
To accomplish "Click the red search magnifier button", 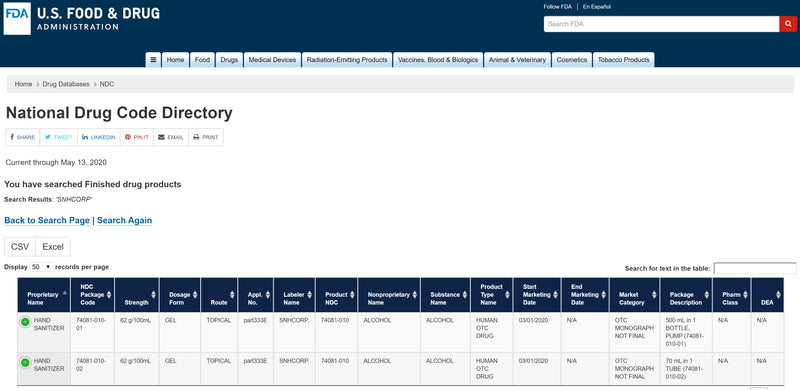I will pyautogui.click(x=788, y=24).
